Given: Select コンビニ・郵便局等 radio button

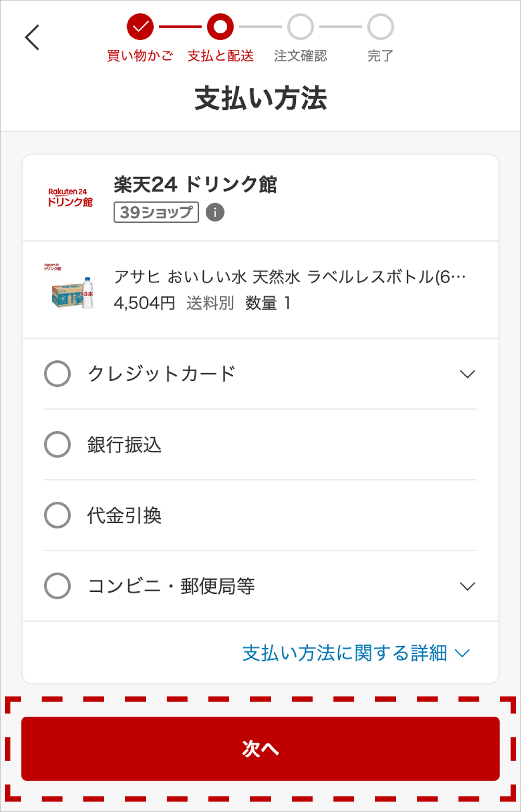Looking at the screenshot, I should pyautogui.click(x=57, y=586).
